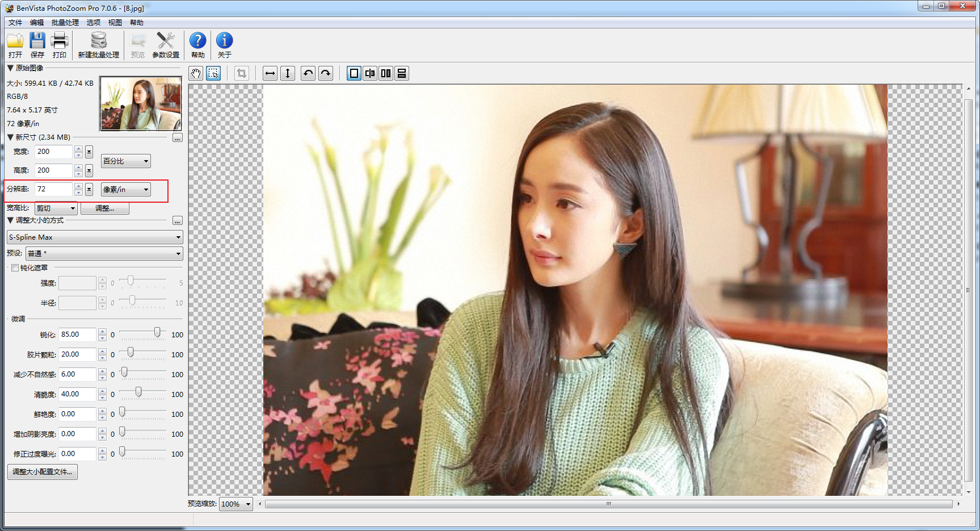Click the 高度 input field
980x531 pixels.
54,170
